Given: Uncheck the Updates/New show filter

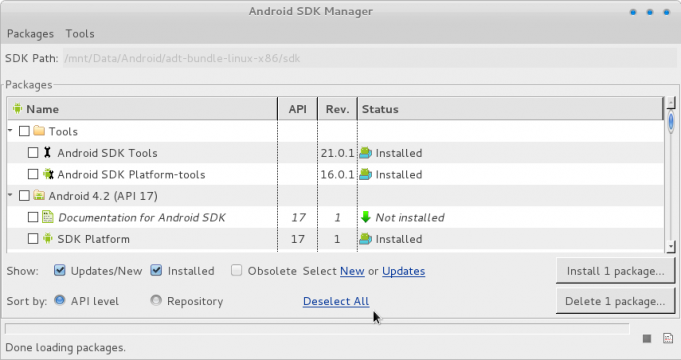Looking at the screenshot, I should 60,271.
